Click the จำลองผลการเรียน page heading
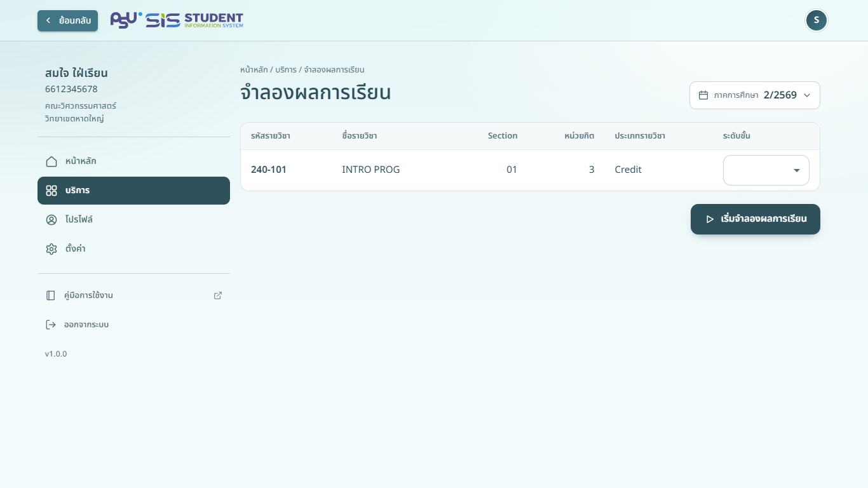 [315, 93]
